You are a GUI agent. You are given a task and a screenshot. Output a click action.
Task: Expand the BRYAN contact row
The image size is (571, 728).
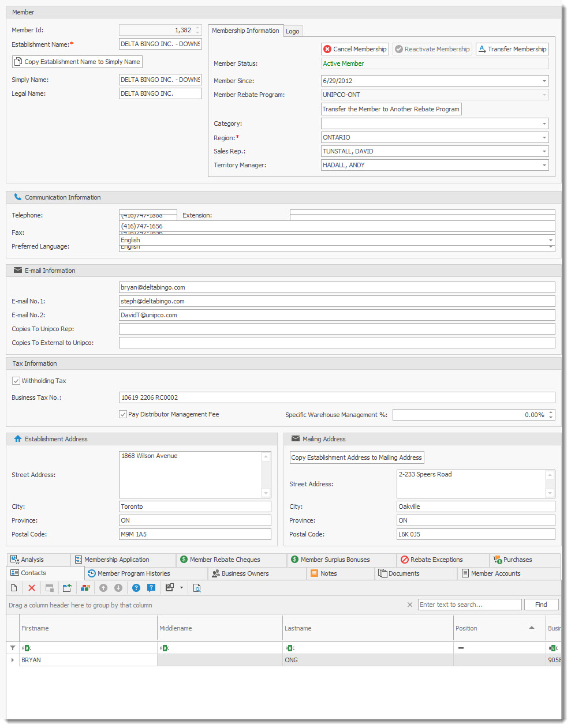pyautogui.click(x=13, y=660)
